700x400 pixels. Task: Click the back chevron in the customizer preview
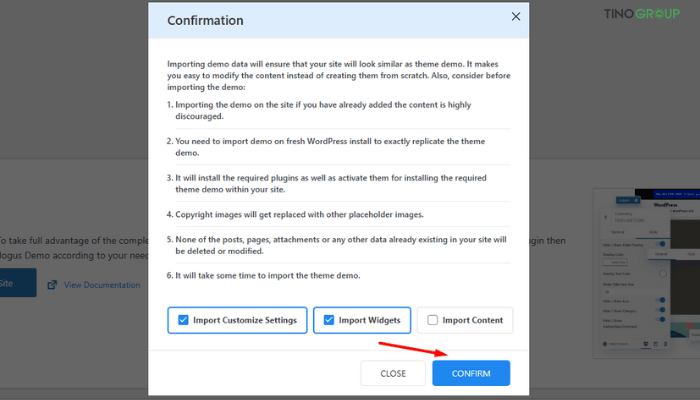click(606, 217)
